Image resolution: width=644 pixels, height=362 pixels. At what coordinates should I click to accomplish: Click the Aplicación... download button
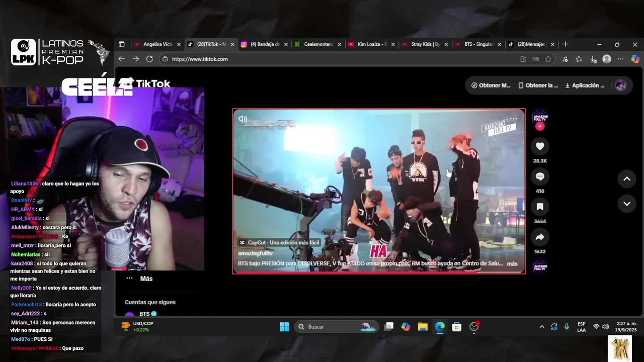click(x=585, y=85)
